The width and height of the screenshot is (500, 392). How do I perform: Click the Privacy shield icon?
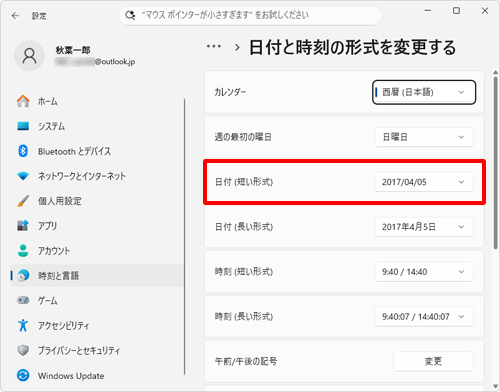click(x=23, y=350)
